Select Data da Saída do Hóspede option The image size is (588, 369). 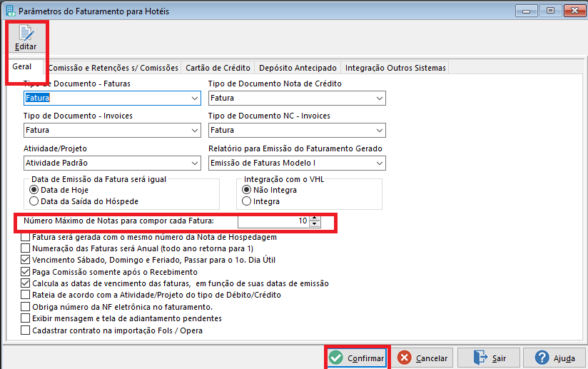click(34, 201)
